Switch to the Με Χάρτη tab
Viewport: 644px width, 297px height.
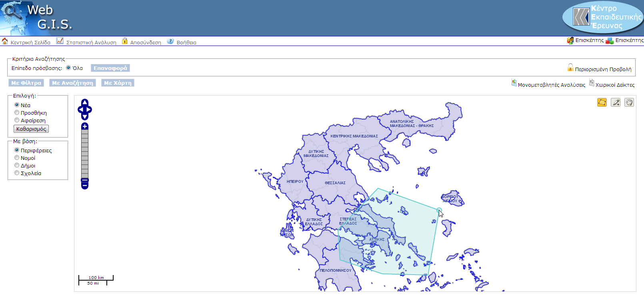point(118,83)
